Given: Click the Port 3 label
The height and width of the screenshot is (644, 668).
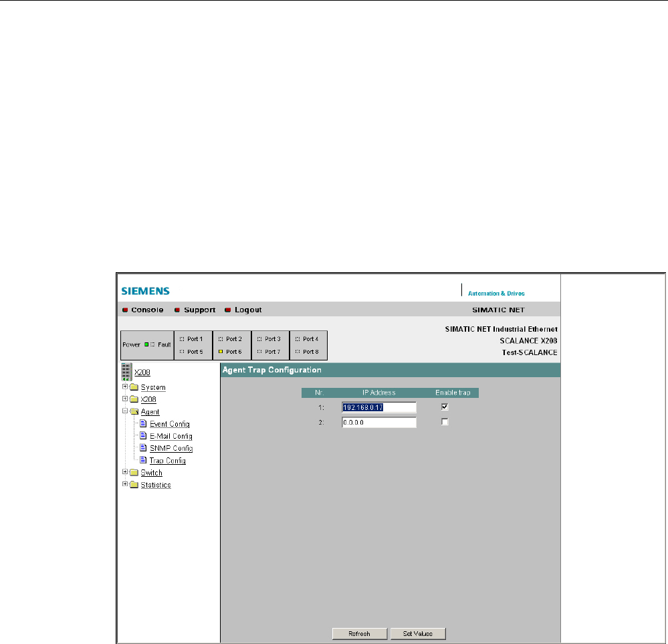Looking at the screenshot, I should click(x=273, y=339).
